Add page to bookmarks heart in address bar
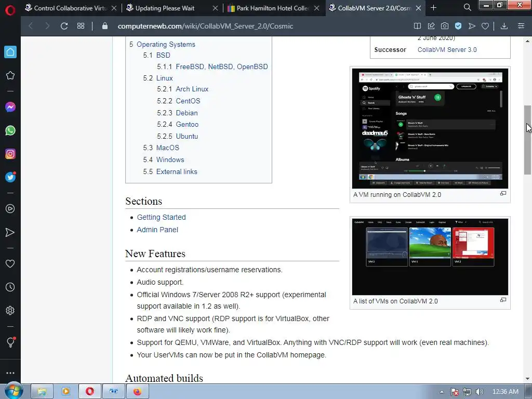 pos(485,26)
